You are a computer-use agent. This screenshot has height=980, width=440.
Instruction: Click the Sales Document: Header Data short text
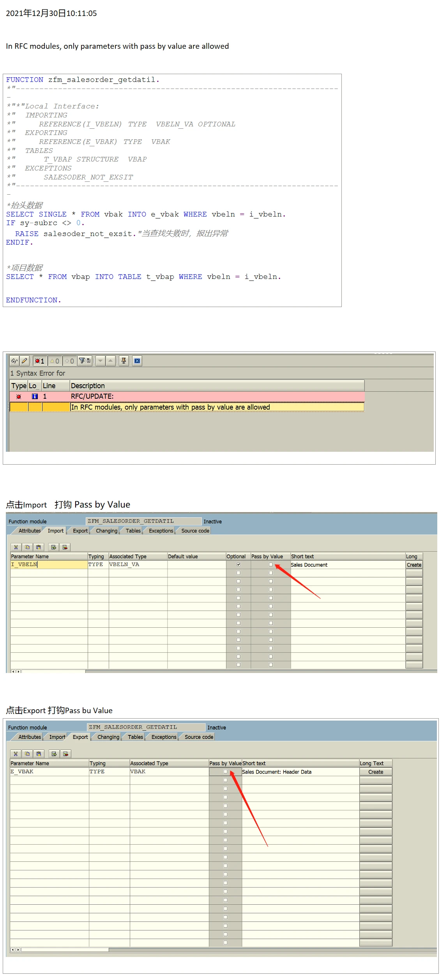point(300,772)
